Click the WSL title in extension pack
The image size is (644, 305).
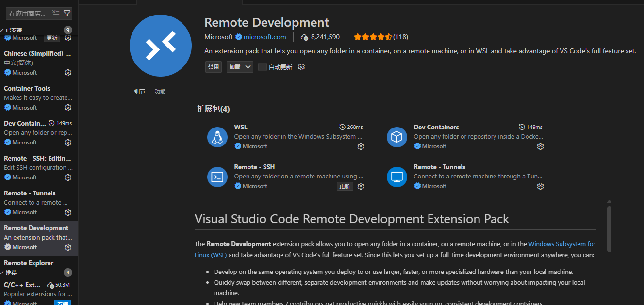click(241, 127)
